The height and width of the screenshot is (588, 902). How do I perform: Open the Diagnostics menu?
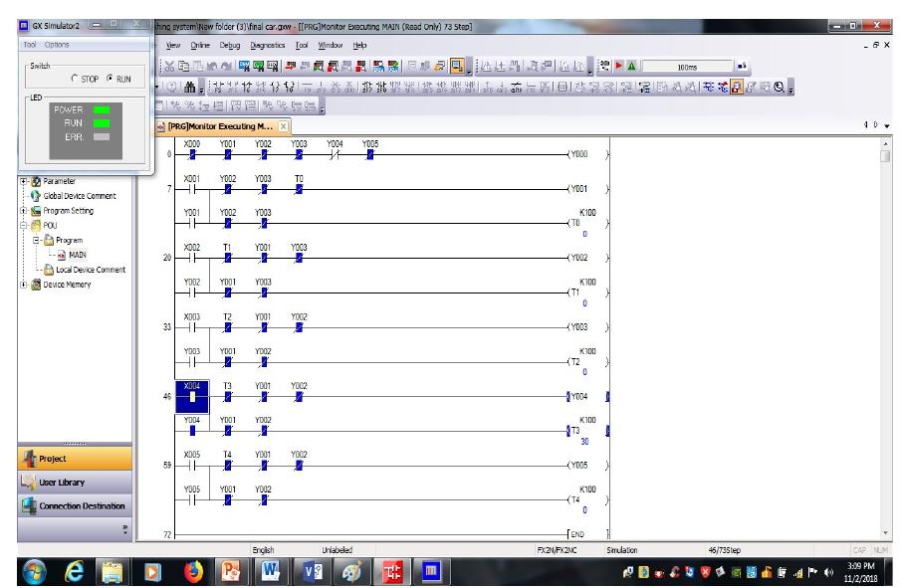coord(268,45)
